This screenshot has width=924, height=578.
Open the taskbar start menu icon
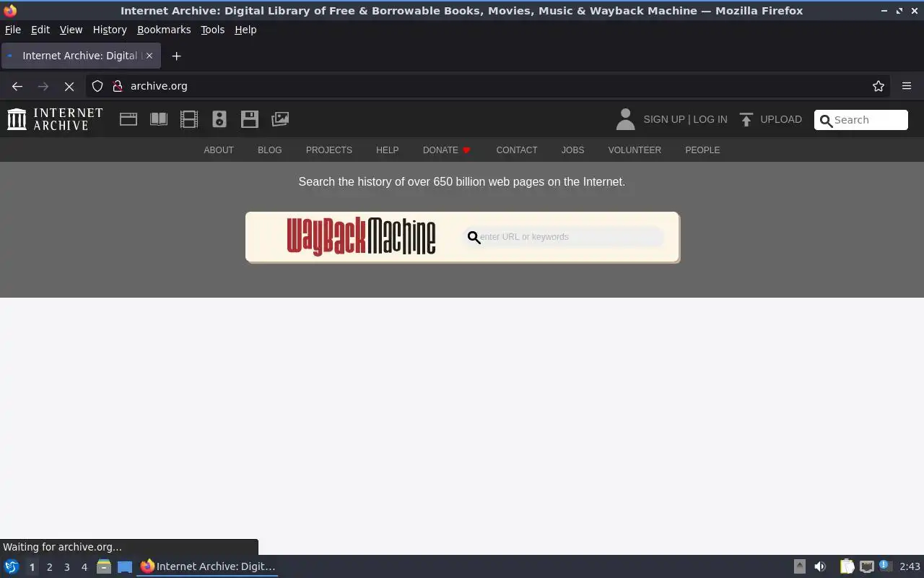point(11,567)
